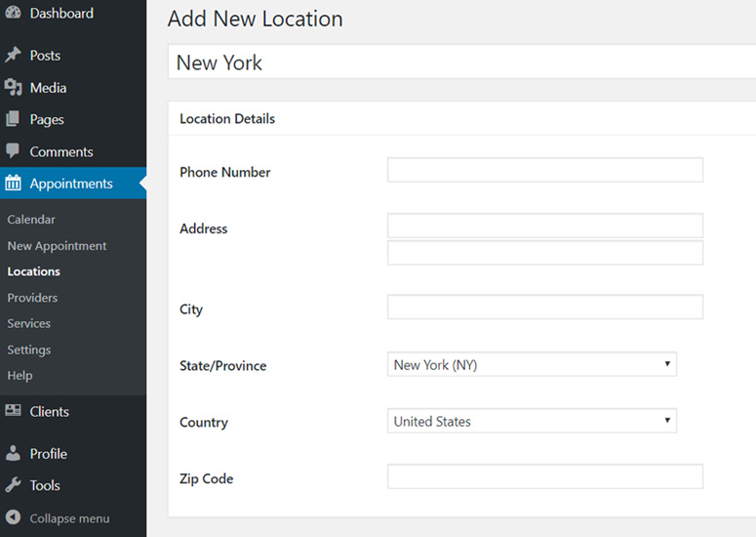Screen dimensions: 756x537
Task: Select the Locations submenu link
Action: click(34, 271)
